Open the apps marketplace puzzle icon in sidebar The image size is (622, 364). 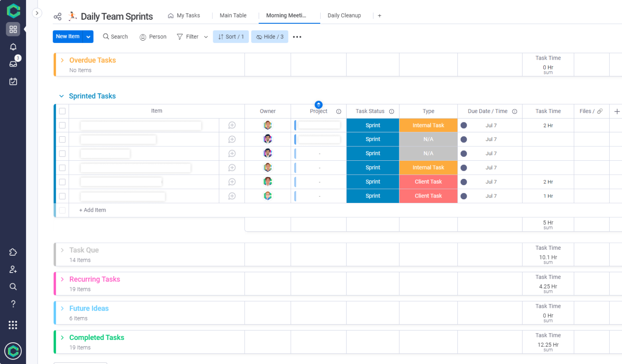coord(13,252)
